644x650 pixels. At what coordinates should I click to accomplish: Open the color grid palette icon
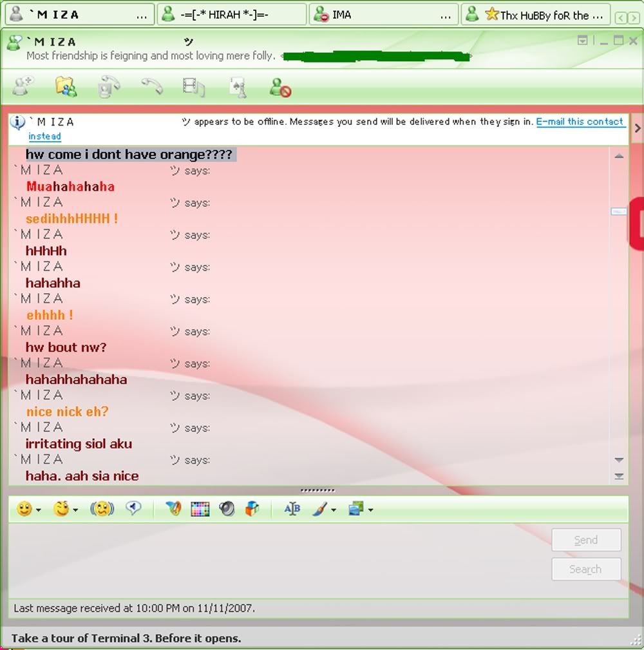[x=200, y=509]
